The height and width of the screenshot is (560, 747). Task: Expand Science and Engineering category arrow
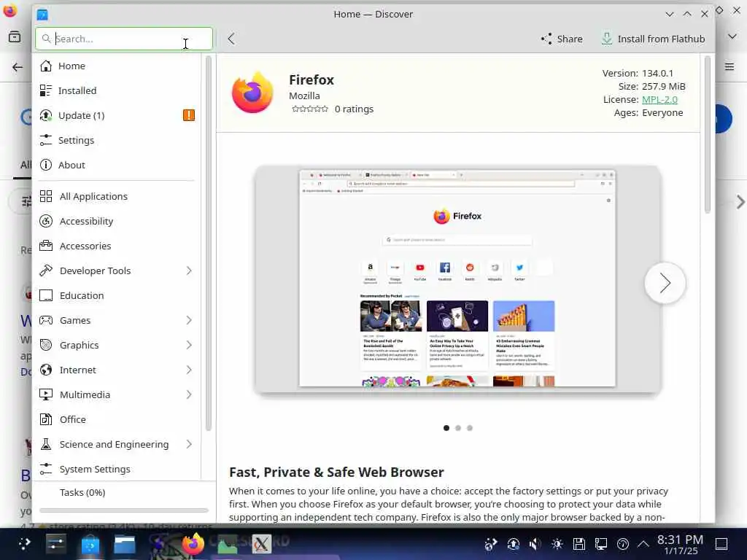[x=189, y=444]
